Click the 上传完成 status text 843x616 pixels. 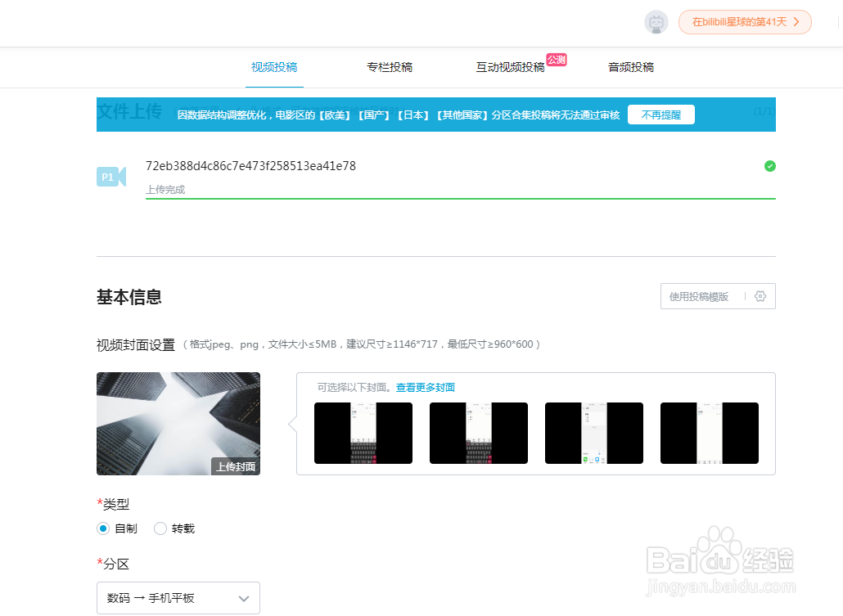[165, 190]
